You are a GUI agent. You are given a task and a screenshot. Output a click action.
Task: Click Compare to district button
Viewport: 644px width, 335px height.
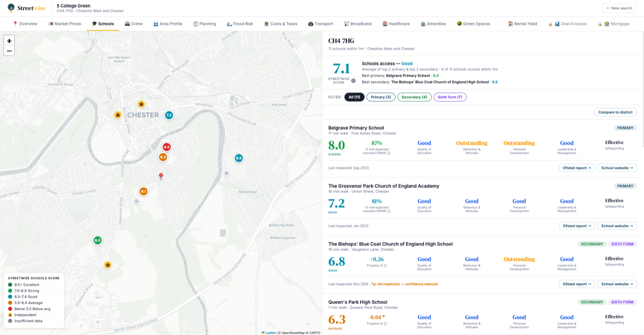tap(615, 112)
